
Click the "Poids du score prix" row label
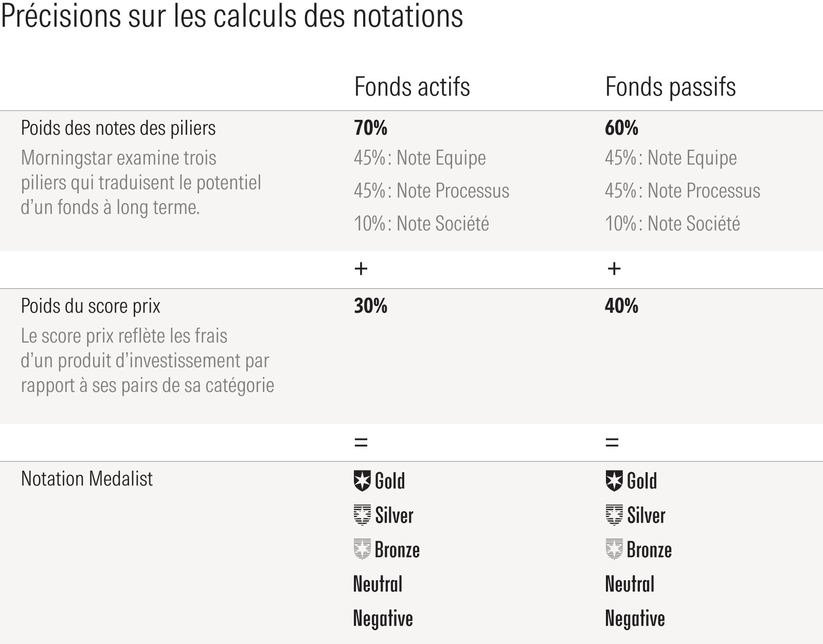coord(91,306)
